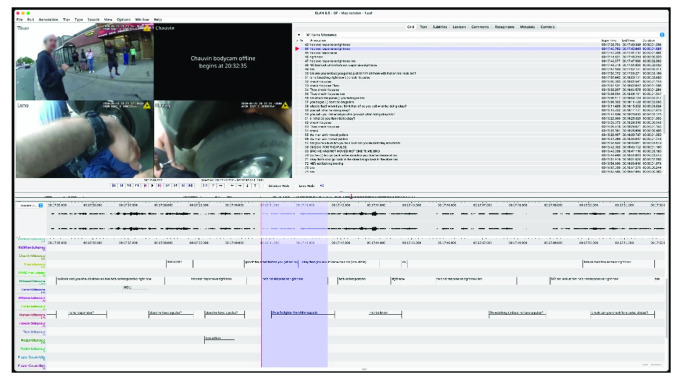Screen dimensions: 683x390
Task: Step one frame back button
Action: (x=137, y=186)
